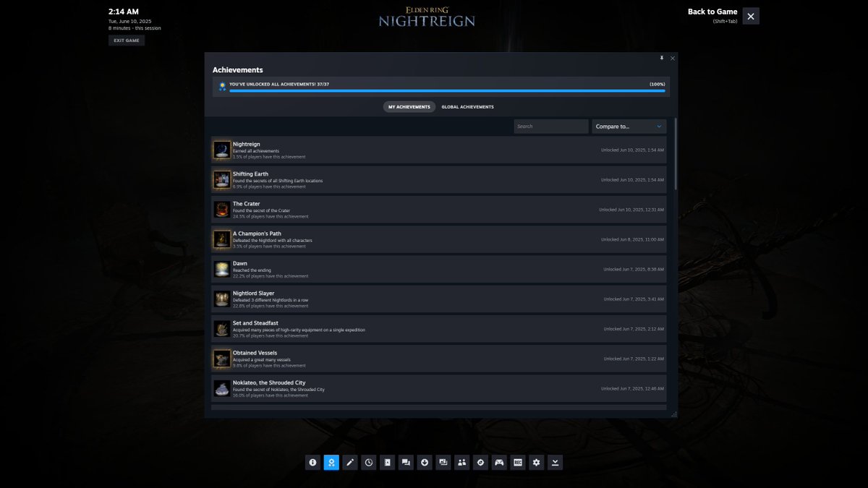Open the Guides book icon
Image resolution: width=868 pixels, height=488 pixels.
point(387,462)
